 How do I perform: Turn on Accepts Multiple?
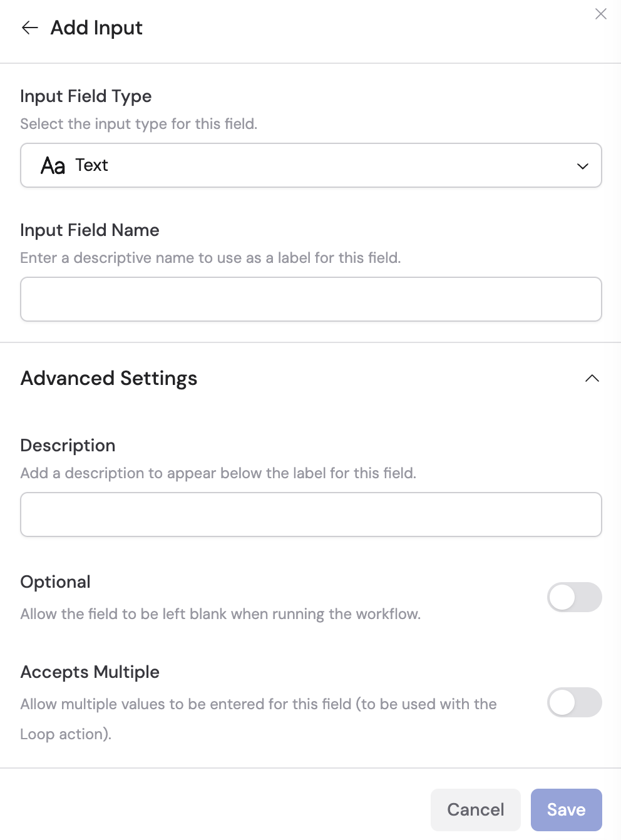pos(574,702)
